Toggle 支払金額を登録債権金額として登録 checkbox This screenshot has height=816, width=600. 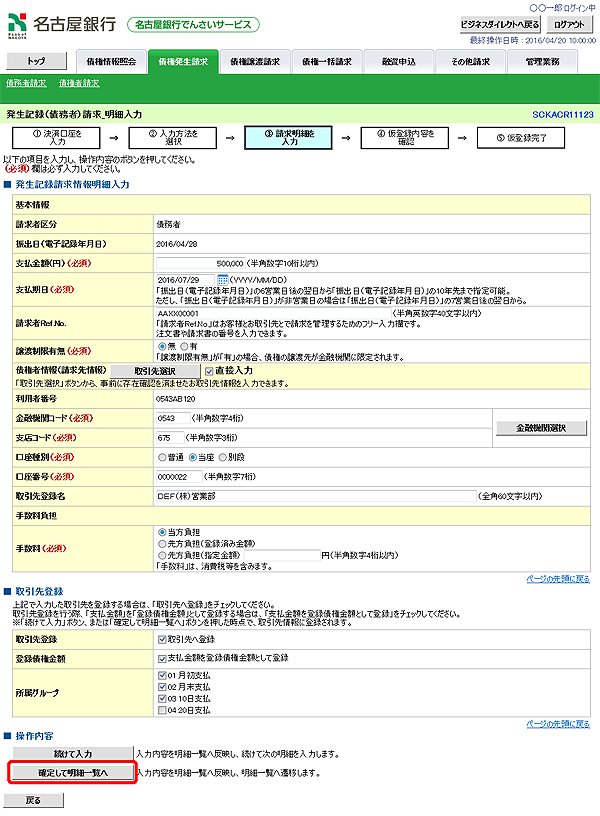coord(162,659)
